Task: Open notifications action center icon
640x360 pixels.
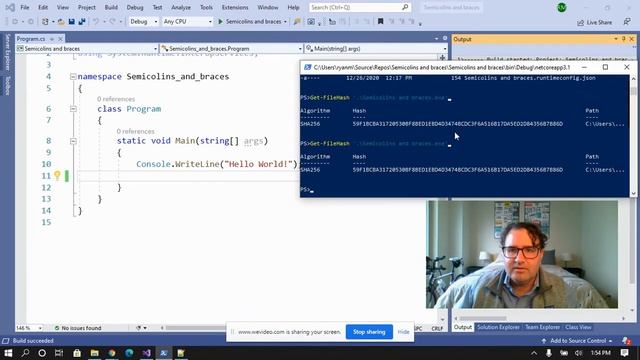Action: tap(624, 353)
